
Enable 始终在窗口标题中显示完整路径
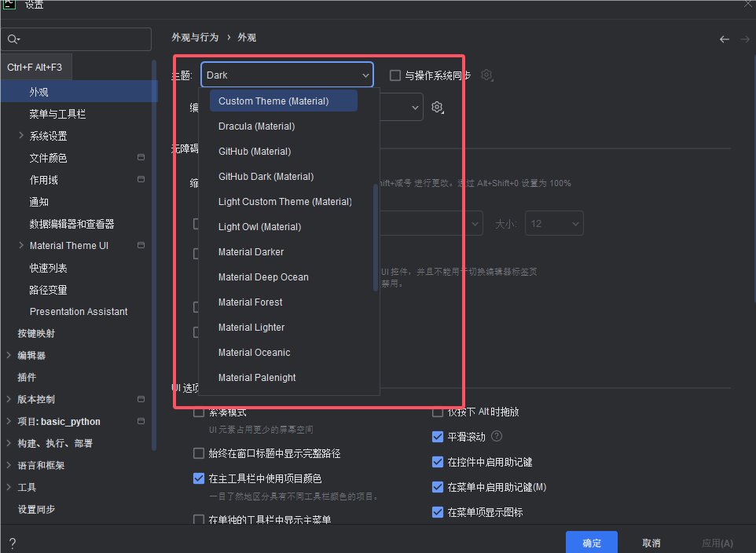click(x=199, y=453)
